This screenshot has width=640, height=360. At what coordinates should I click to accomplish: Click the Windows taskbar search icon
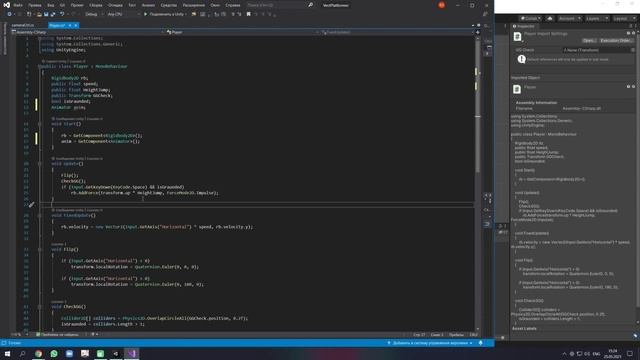click(22, 353)
